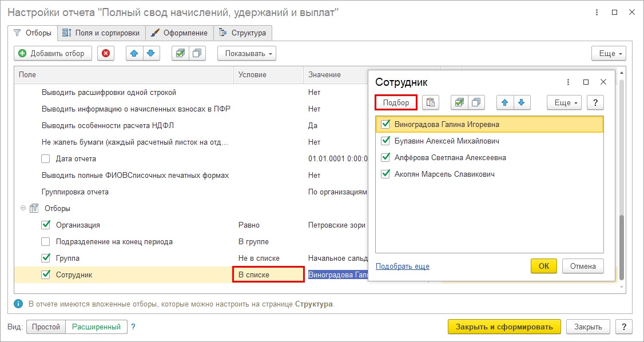Click the В группе condition cell
Viewport: 644px width, 342px height.
point(269,242)
